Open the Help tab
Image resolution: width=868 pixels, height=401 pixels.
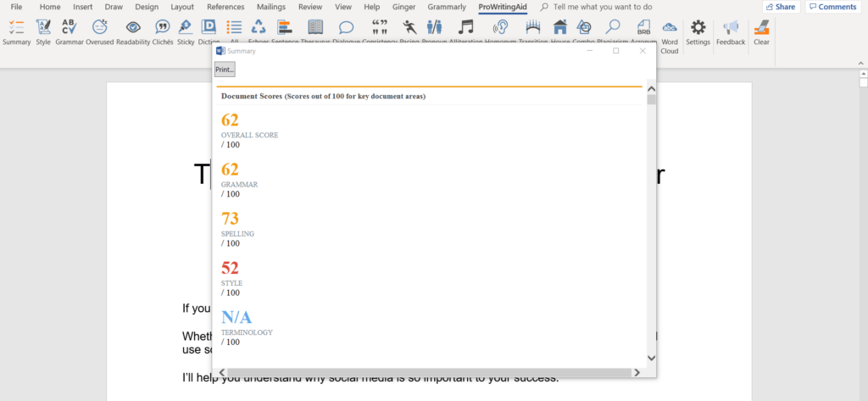[x=372, y=7]
